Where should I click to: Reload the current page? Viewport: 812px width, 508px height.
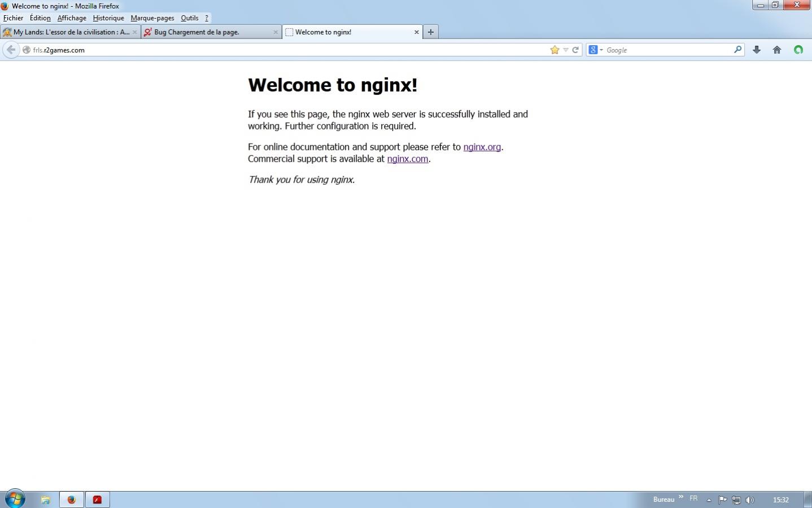click(575, 50)
